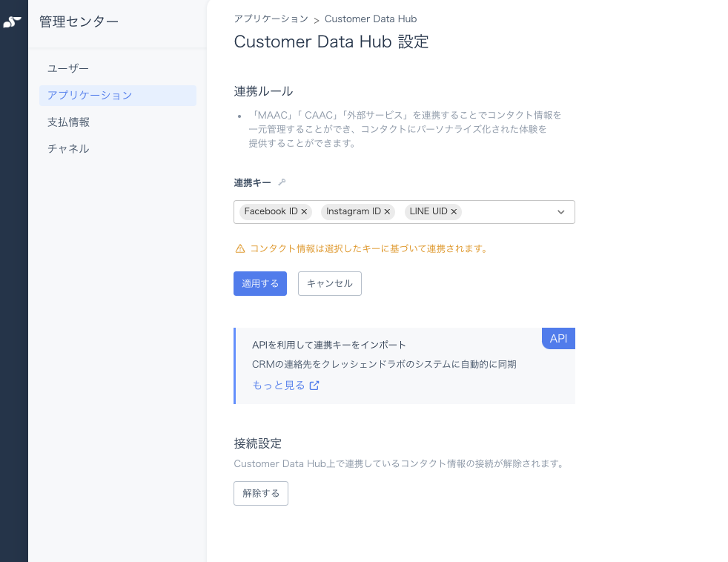728x562 pixels.
Task: Expand the 連携キー dropdown chevron
Action: click(x=561, y=212)
